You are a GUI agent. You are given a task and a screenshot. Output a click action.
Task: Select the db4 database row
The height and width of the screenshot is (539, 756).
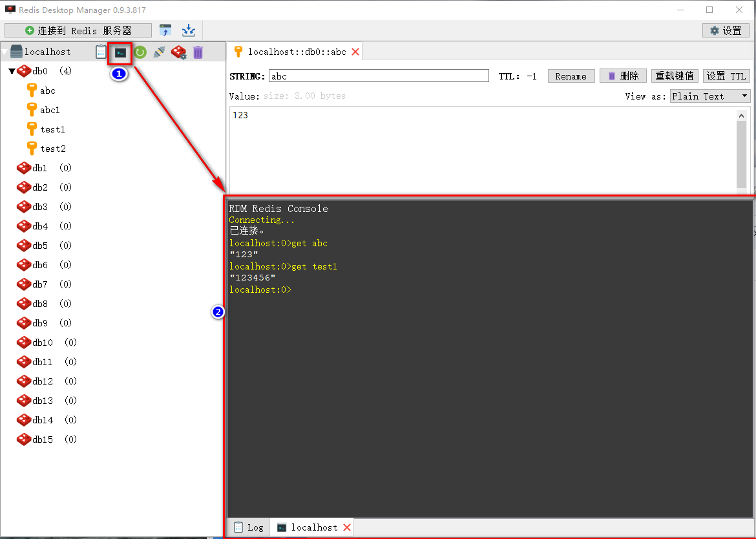tap(45, 226)
